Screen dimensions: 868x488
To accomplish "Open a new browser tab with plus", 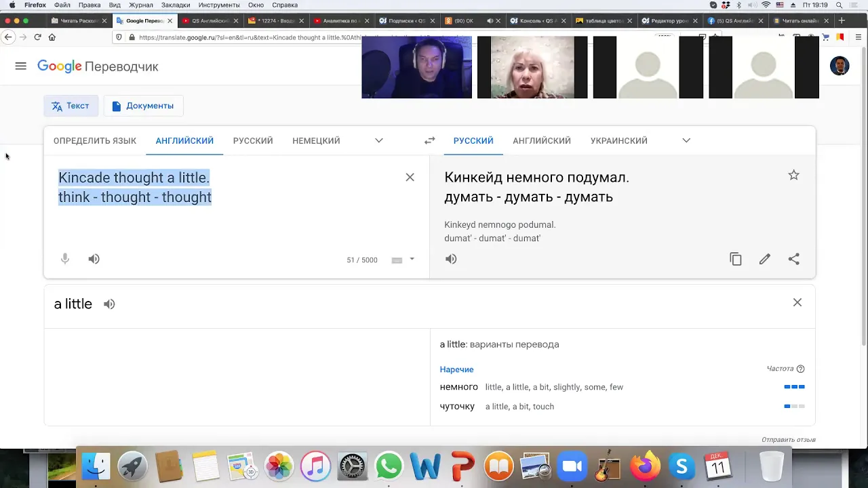I will [x=842, y=21].
